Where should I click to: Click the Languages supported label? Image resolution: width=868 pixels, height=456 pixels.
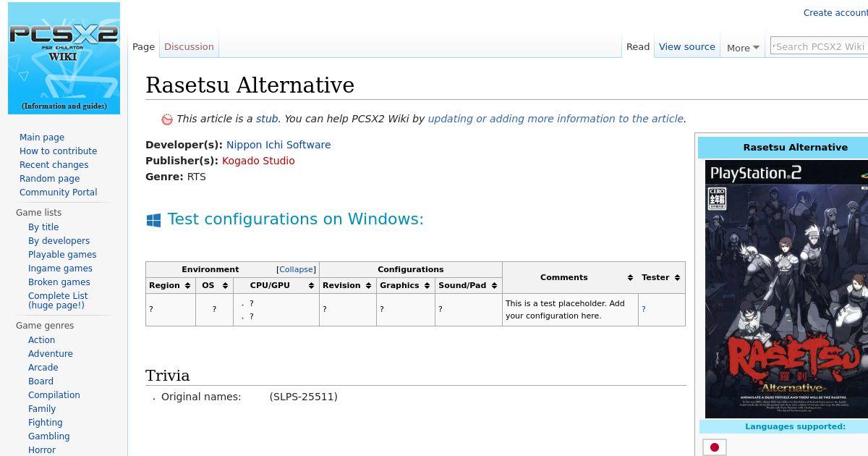pos(795,427)
